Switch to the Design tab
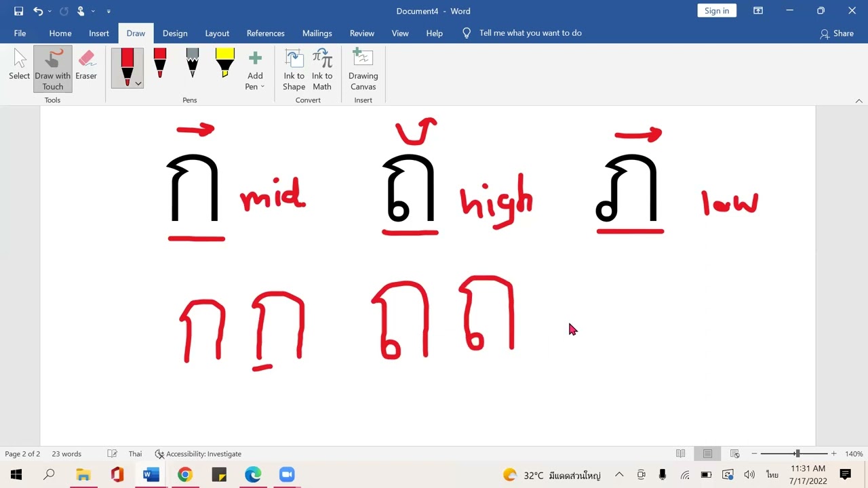 [x=175, y=33]
